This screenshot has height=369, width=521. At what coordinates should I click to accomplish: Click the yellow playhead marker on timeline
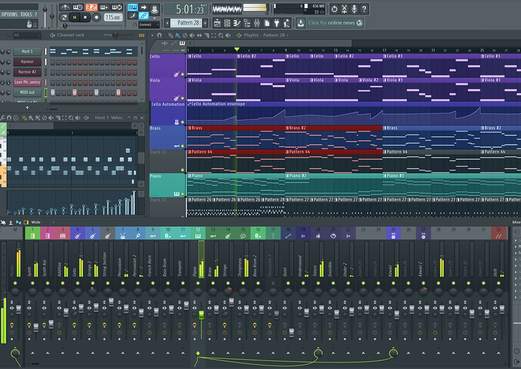[237, 49]
